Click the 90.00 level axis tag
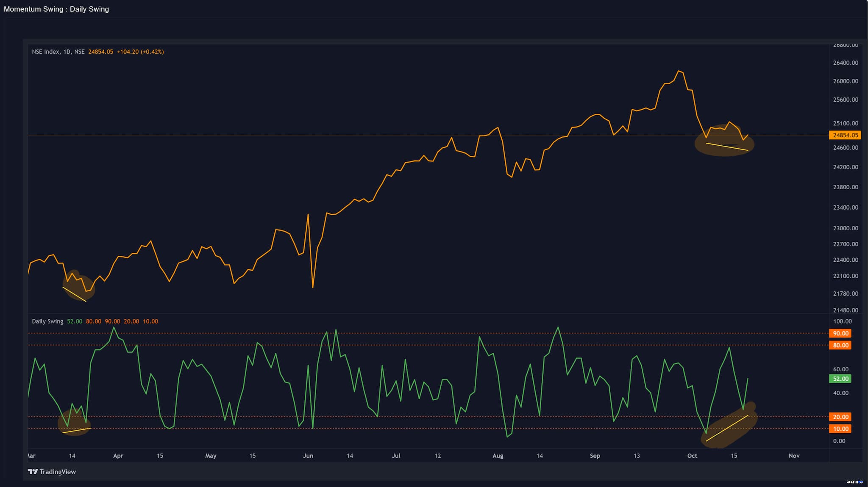868x487 pixels. 840,333
